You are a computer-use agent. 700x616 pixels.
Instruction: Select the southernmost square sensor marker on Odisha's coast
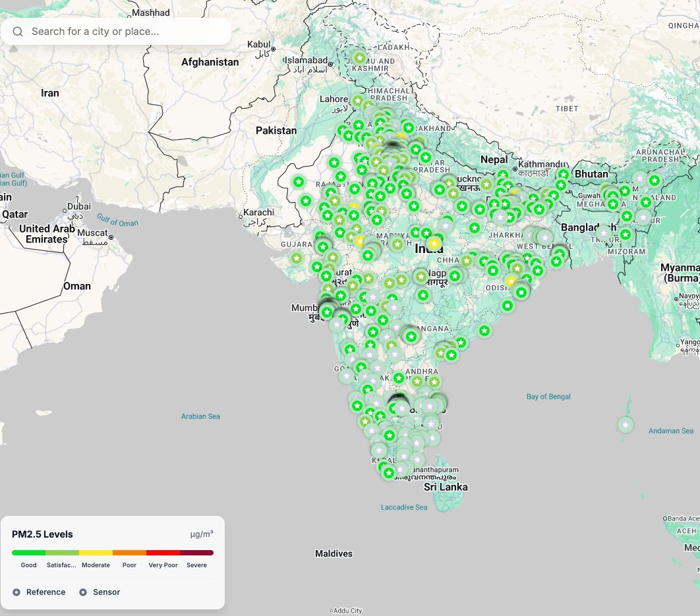(x=507, y=306)
